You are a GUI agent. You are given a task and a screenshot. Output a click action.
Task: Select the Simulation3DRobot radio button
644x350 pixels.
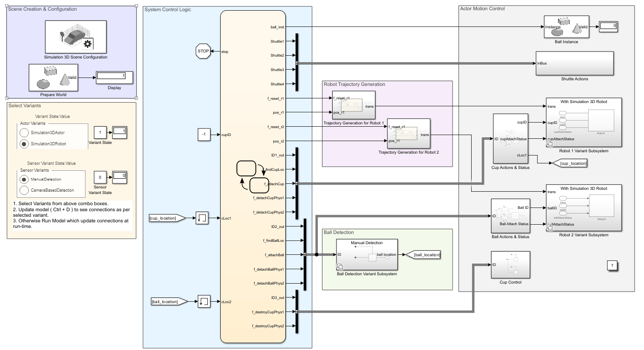click(24, 144)
